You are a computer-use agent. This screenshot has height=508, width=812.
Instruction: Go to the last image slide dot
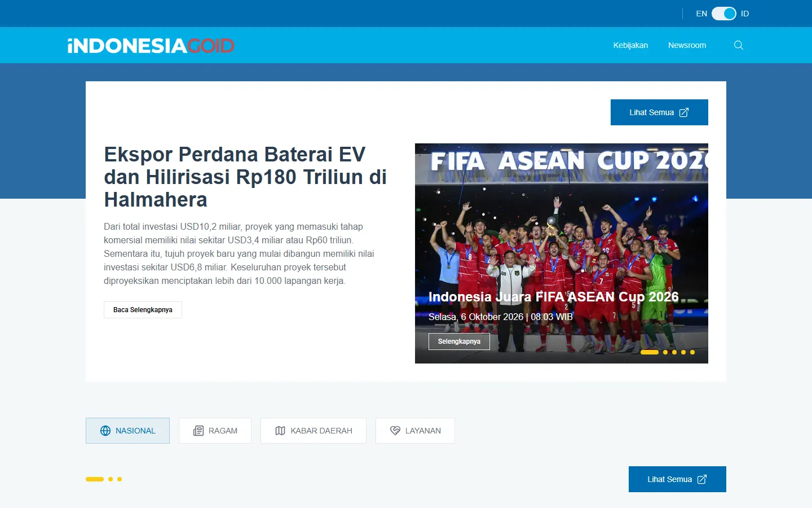click(x=692, y=352)
